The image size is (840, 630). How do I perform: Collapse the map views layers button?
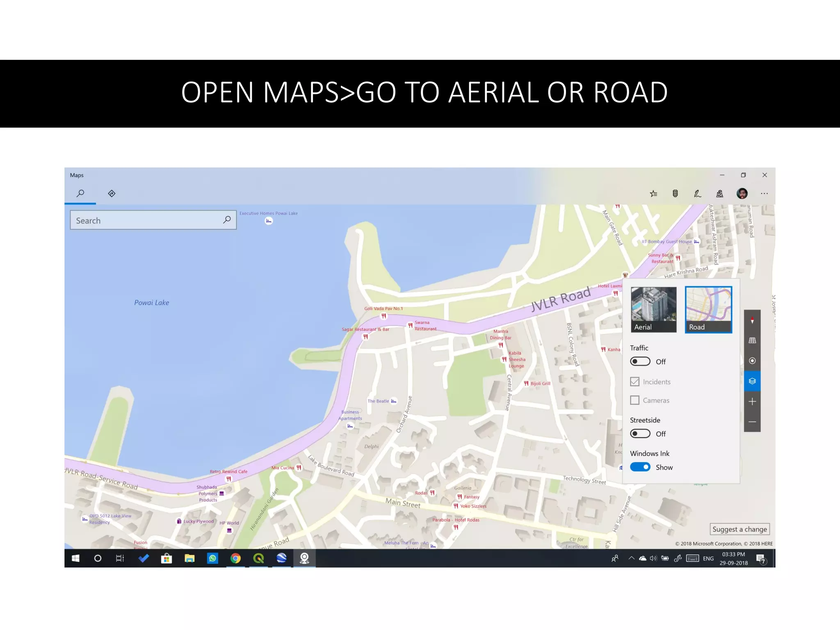coord(752,381)
